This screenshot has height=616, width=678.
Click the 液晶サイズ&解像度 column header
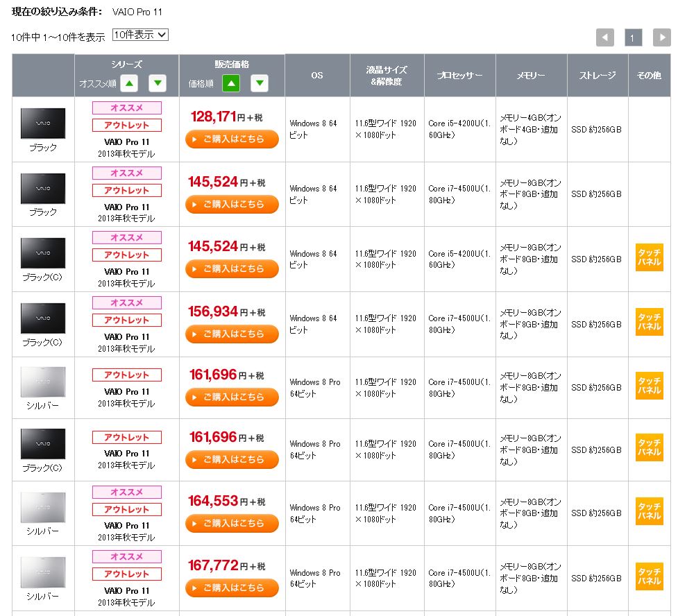(x=387, y=75)
